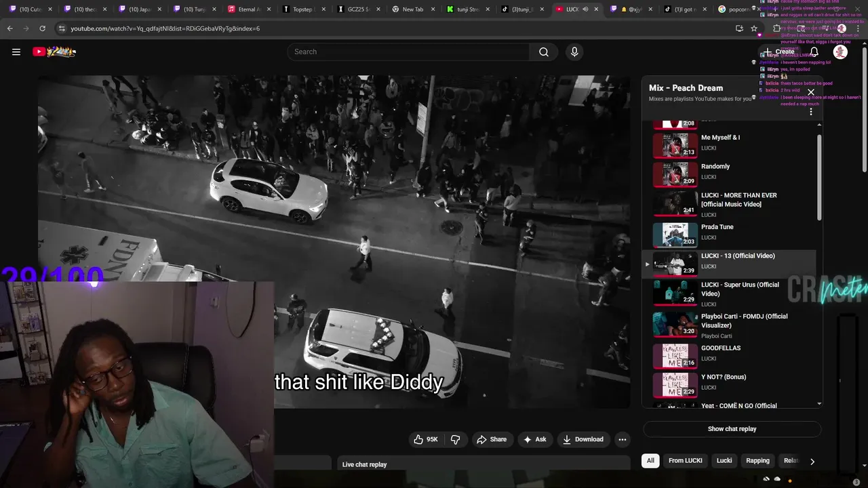Play GOODFELLAS from the mix
Image resolution: width=868 pixels, height=488 pixels.
729,356
